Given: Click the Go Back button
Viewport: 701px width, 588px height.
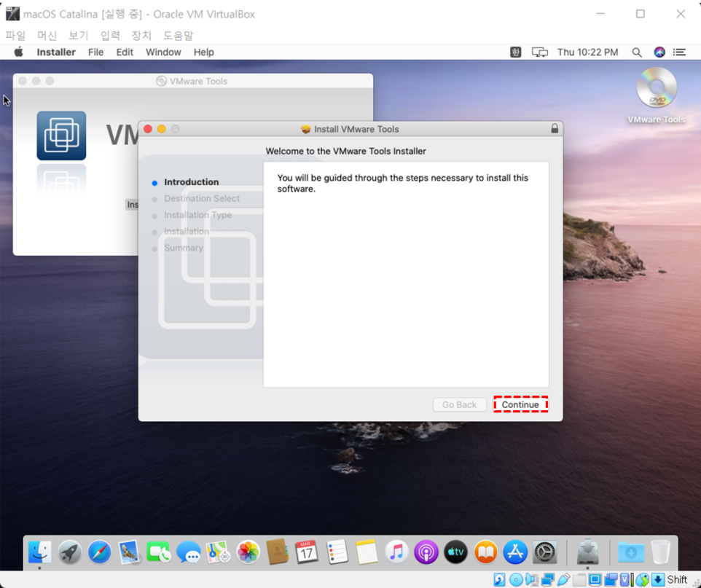Looking at the screenshot, I should (459, 404).
